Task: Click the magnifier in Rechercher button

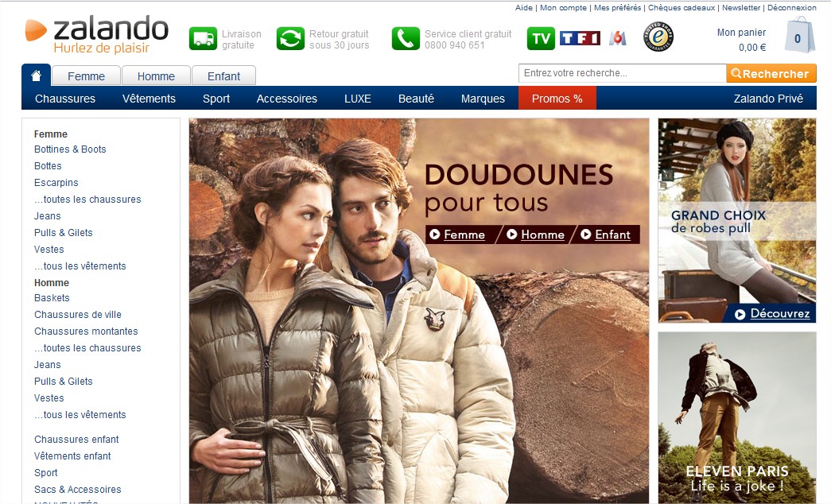Action: click(x=736, y=73)
